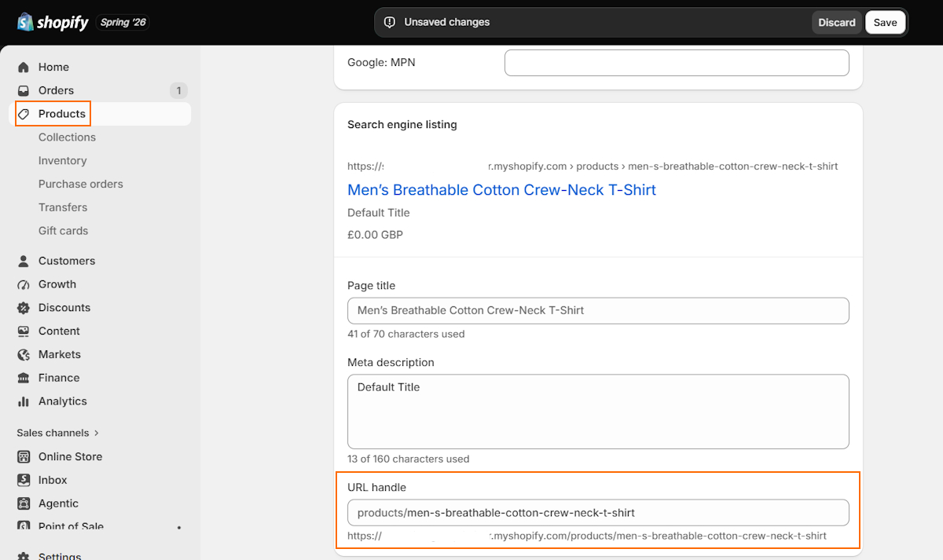The height and width of the screenshot is (560, 943).
Task: Open the blue product title search preview link
Action: (x=501, y=190)
